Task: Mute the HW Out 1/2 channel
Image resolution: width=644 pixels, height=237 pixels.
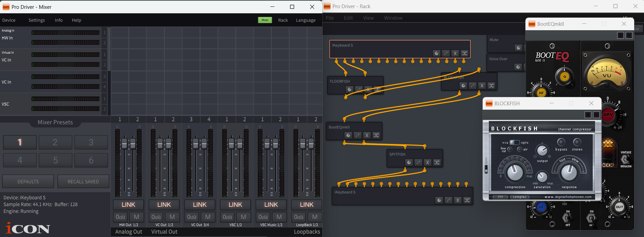Action: (x=137, y=217)
